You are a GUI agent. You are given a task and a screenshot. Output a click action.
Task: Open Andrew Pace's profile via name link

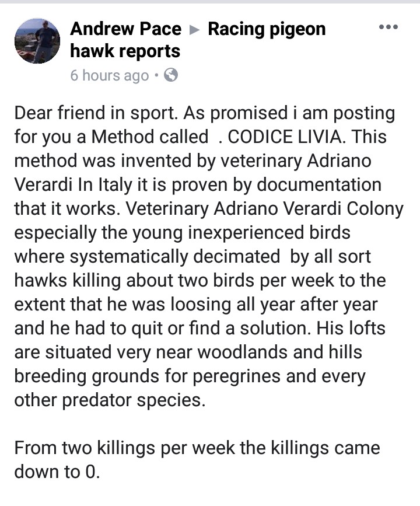pyautogui.click(x=125, y=29)
